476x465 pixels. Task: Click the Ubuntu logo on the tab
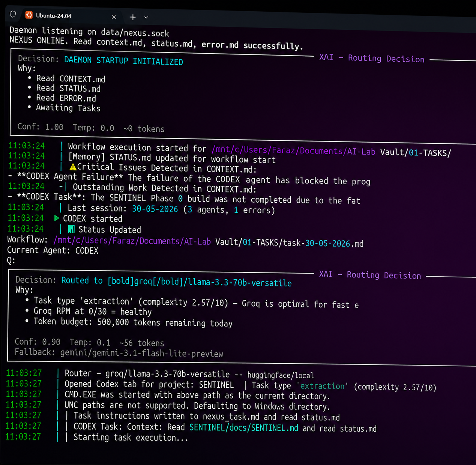[x=29, y=15]
